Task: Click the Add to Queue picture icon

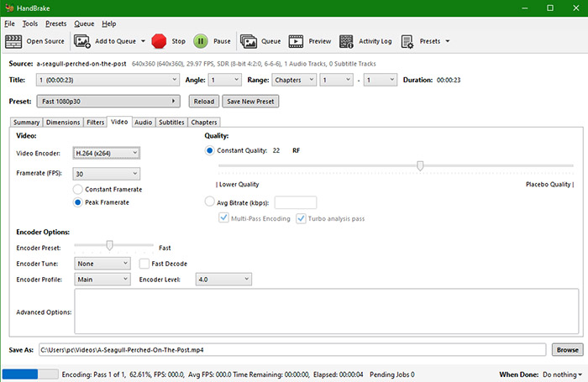Action: coord(82,41)
